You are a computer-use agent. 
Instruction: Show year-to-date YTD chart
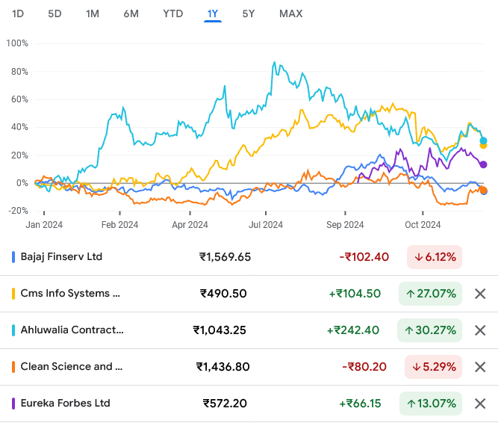coord(173,13)
